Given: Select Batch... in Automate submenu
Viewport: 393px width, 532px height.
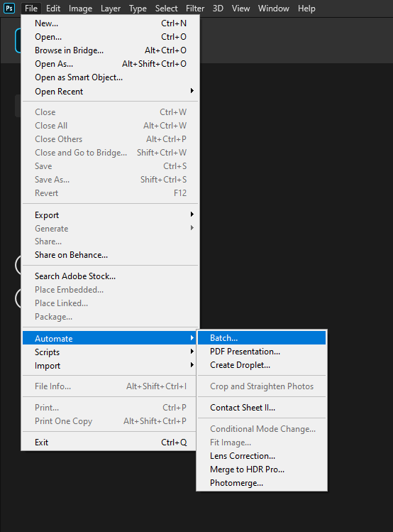Looking at the screenshot, I should tap(262, 338).
